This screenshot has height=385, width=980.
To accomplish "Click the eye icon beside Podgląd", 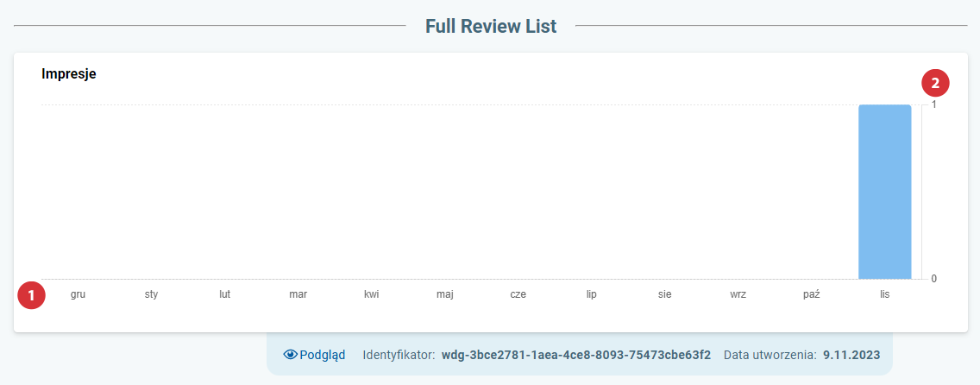I will click(x=291, y=355).
